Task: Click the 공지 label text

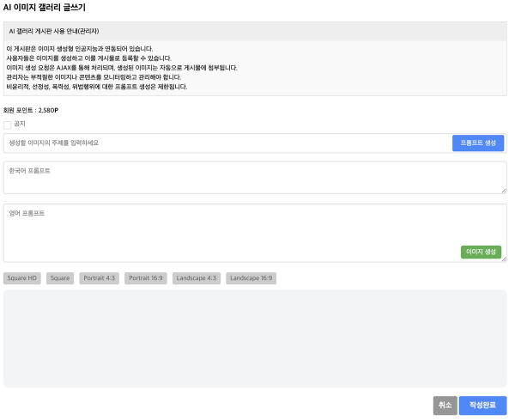Action: [x=20, y=125]
